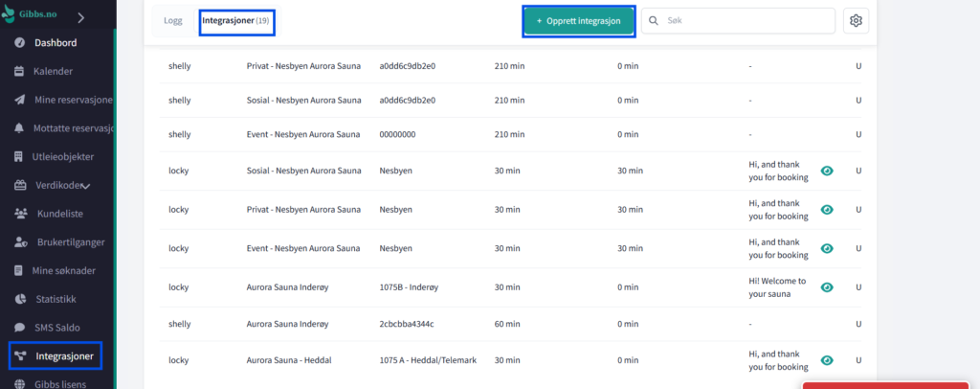Click the gift card icon for Verdikoder
The image size is (980, 389).
(21, 185)
